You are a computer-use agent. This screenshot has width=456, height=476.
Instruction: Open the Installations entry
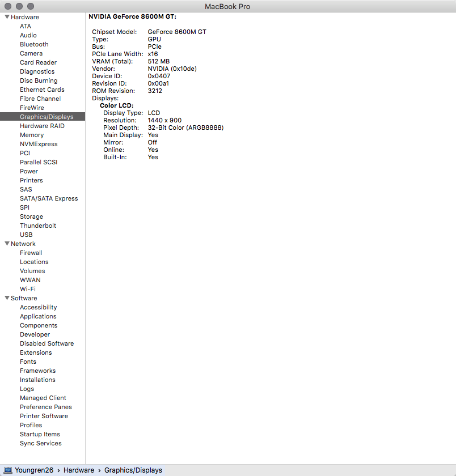coord(37,380)
